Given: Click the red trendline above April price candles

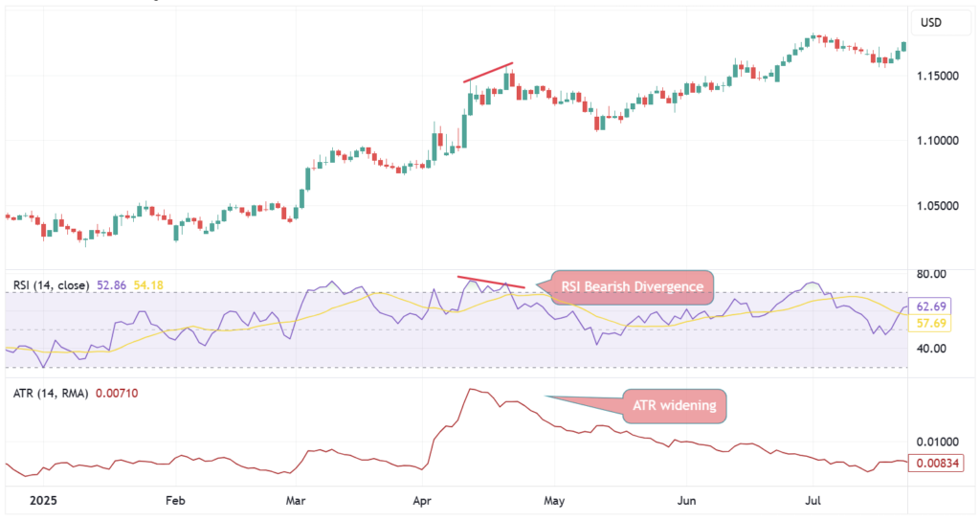Looking at the screenshot, I should pyautogui.click(x=488, y=72).
